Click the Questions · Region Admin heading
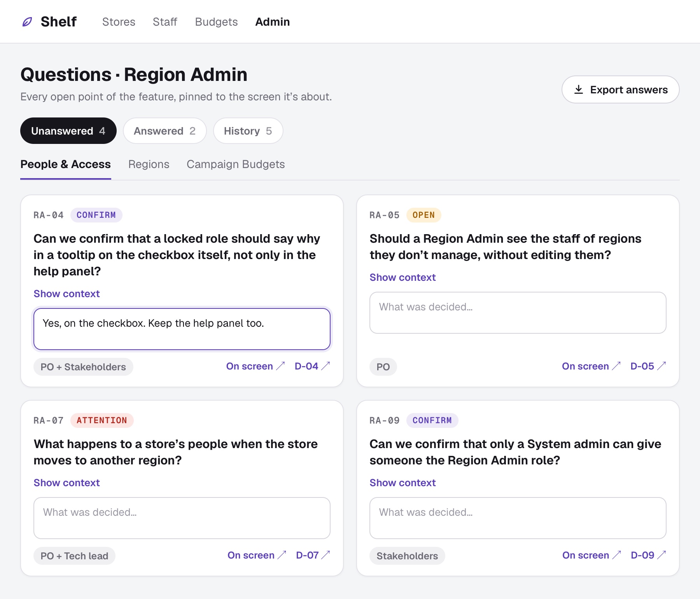This screenshot has width=700, height=599. [134, 74]
